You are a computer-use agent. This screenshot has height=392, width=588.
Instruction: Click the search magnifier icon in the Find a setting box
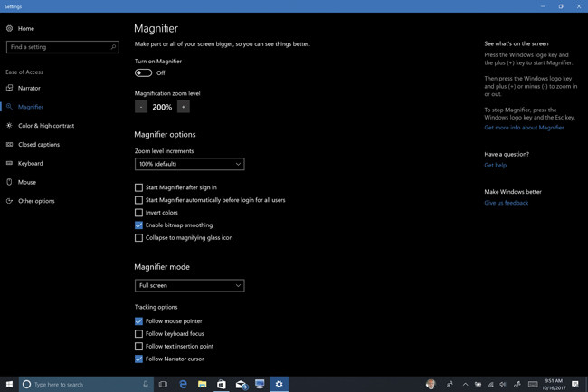point(113,47)
